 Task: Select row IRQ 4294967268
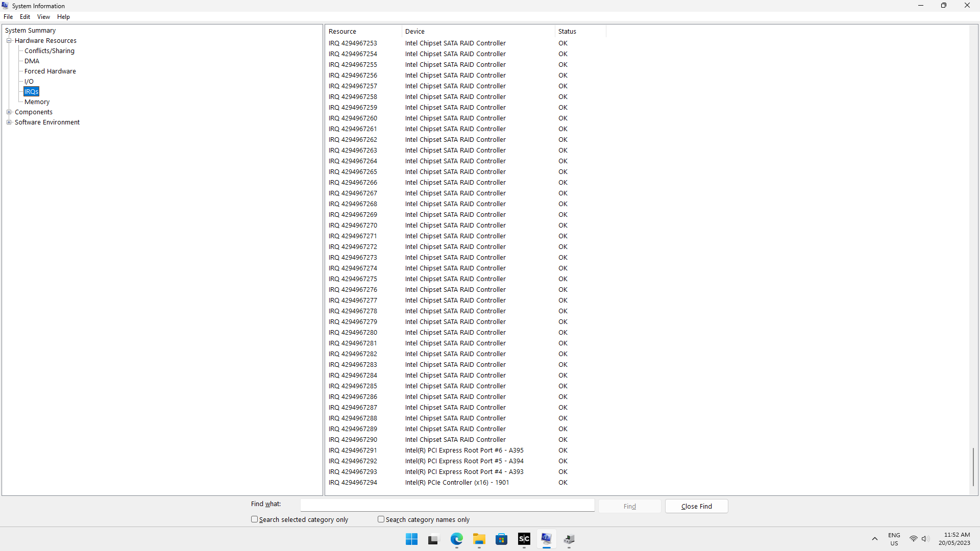pos(465,204)
